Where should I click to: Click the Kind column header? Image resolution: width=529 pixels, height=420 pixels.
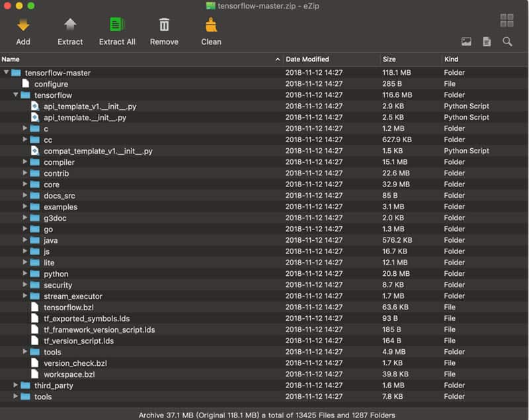(x=483, y=60)
